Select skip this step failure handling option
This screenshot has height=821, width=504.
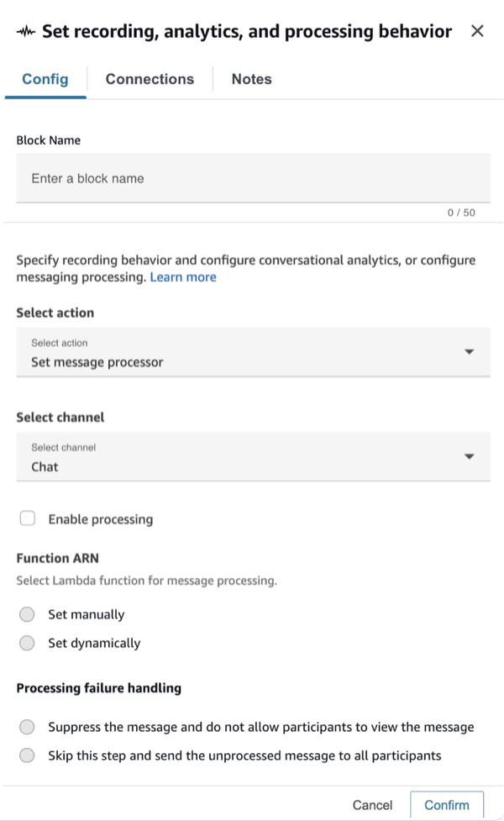pyautogui.click(x=26, y=755)
